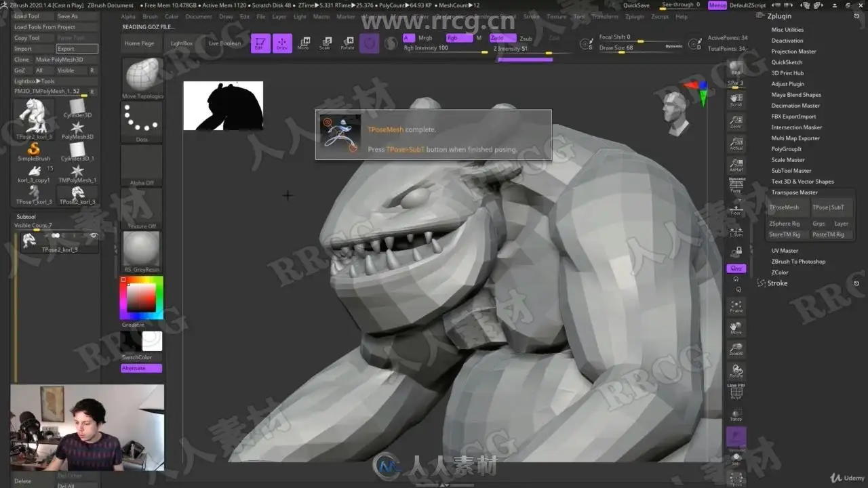This screenshot has width=868, height=488.
Task: Open the Transform menu
Action: pos(605,16)
